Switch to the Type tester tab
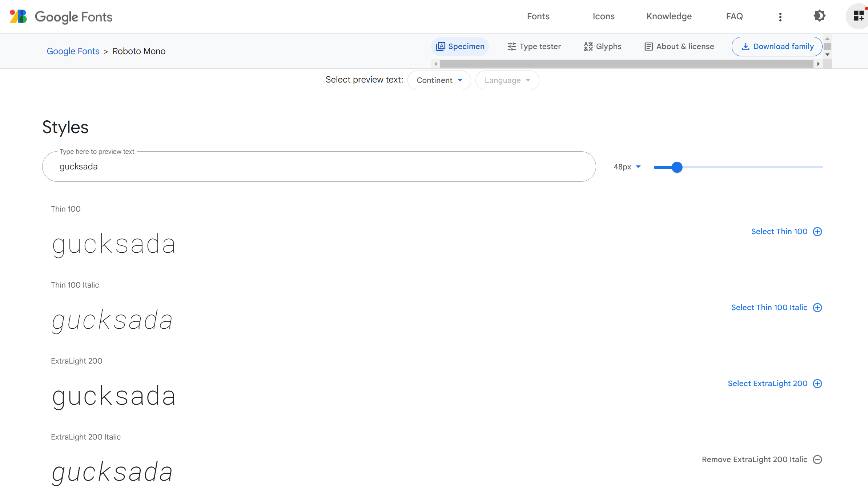The width and height of the screenshot is (868, 493). [x=534, y=47]
